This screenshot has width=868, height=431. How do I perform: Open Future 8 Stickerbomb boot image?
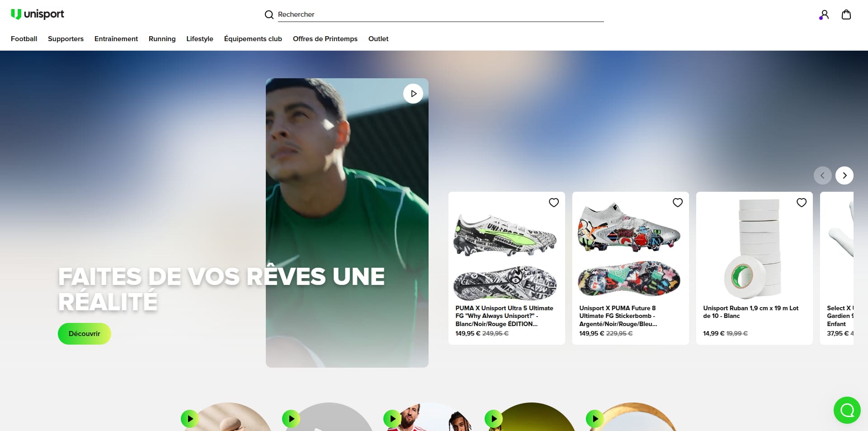pyautogui.click(x=629, y=250)
